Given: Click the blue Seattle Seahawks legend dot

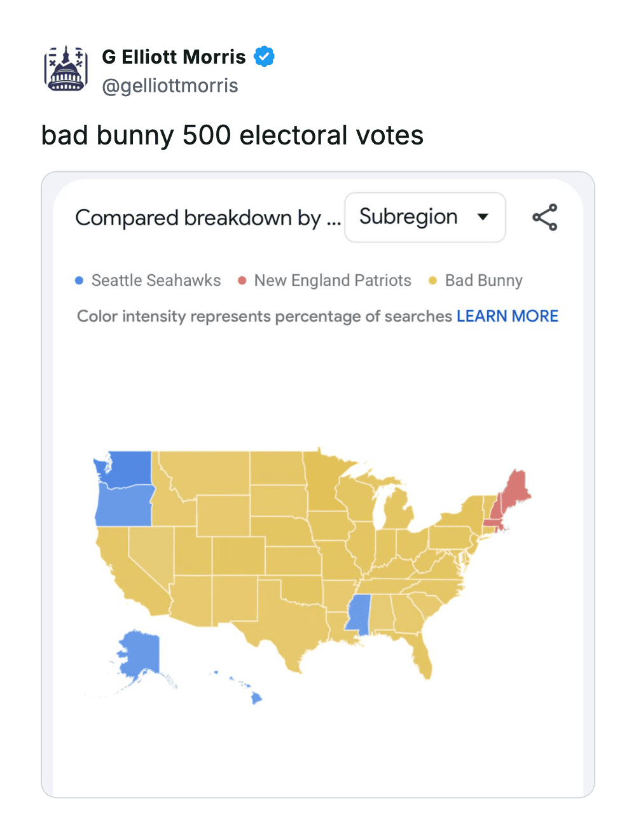Looking at the screenshot, I should pos(79,281).
